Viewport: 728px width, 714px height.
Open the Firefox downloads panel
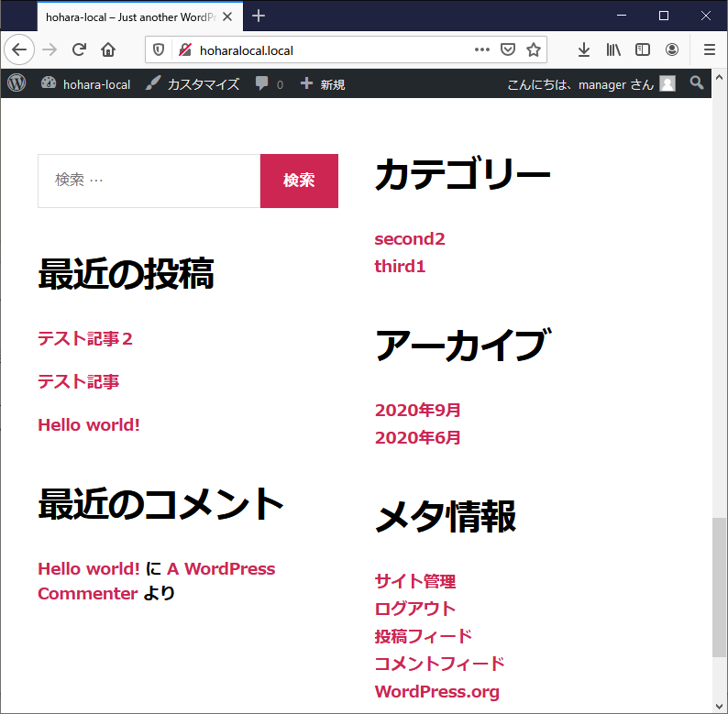[x=584, y=49]
